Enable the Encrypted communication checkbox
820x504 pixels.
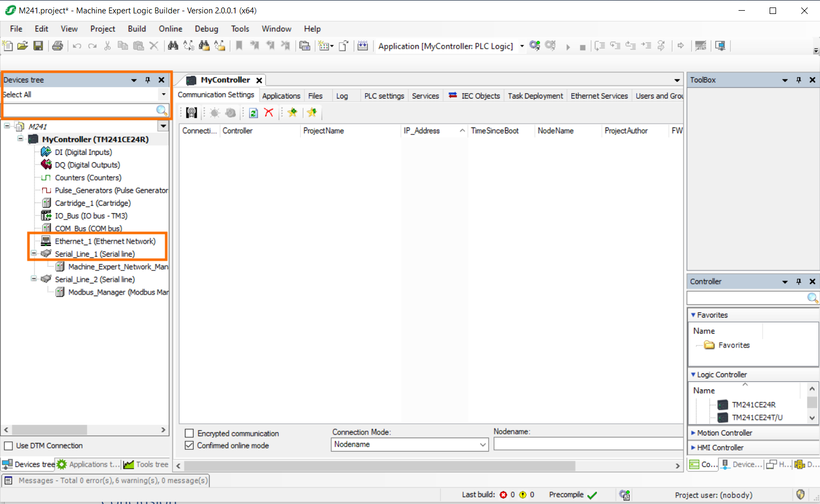pos(189,433)
